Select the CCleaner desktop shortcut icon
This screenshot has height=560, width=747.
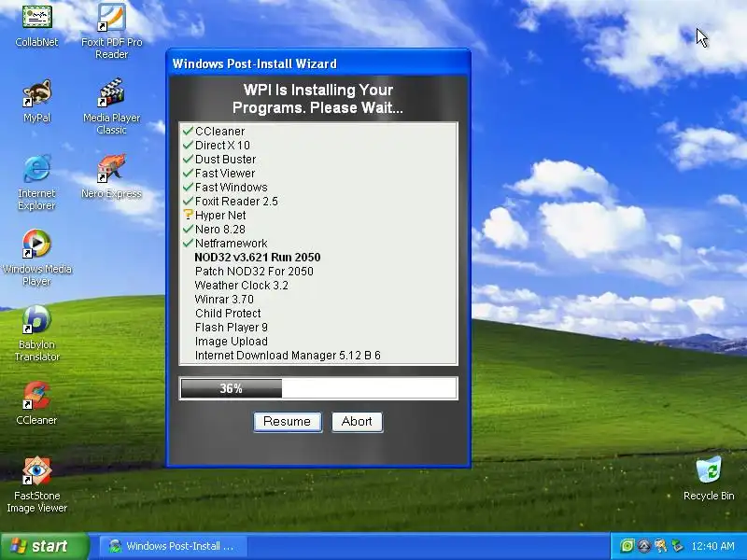tap(36, 395)
